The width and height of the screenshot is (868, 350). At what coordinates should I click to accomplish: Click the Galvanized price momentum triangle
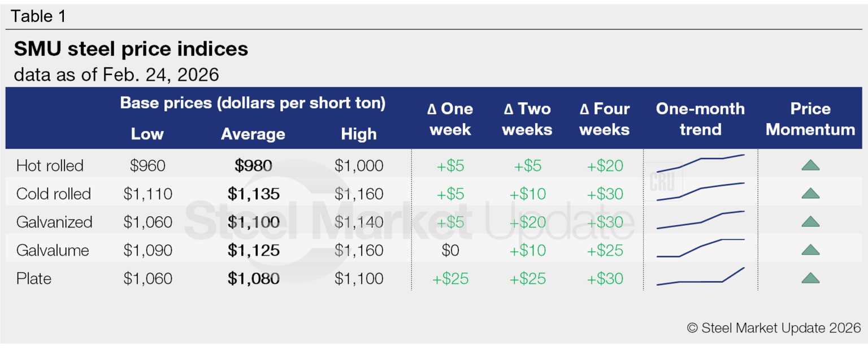tap(810, 222)
